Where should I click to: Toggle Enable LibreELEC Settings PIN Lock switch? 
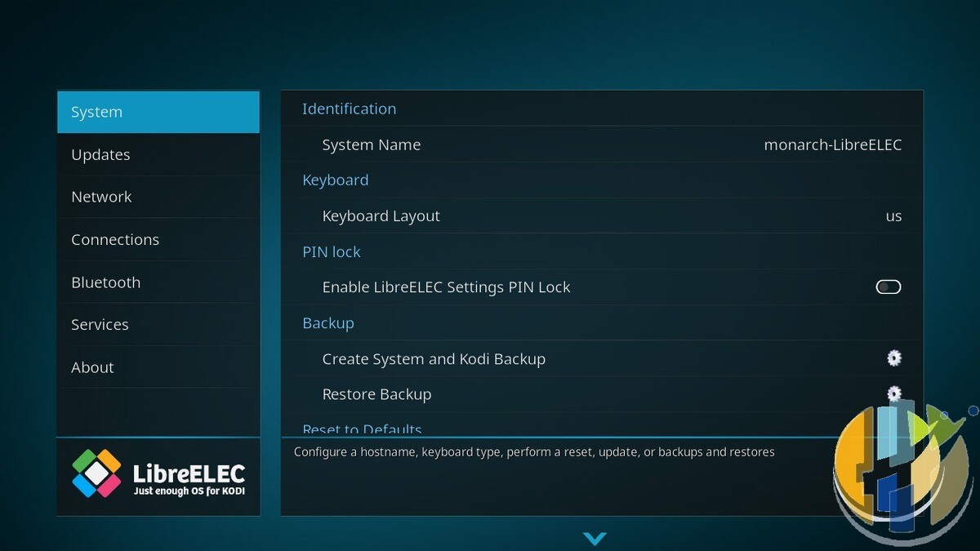pos(889,287)
